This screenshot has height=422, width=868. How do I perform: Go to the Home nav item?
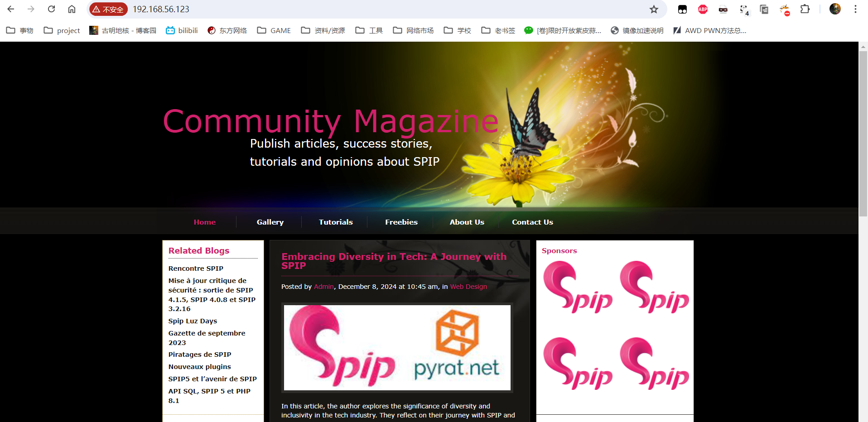click(x=205, y=222)
